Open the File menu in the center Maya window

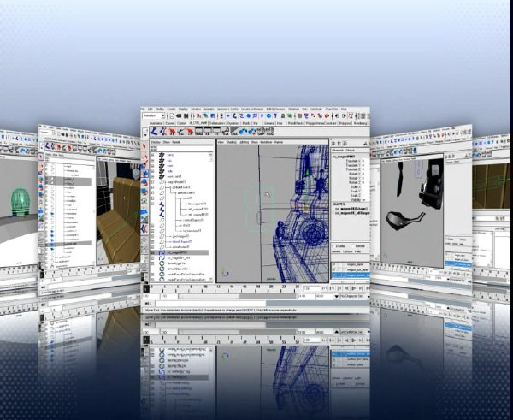(144, 109)
